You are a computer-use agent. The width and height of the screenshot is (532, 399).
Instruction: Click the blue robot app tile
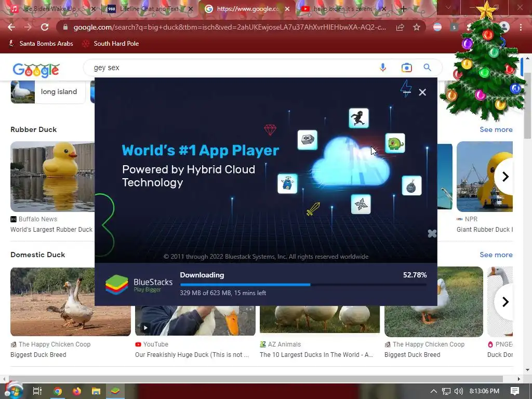click(x=287, y=183)
